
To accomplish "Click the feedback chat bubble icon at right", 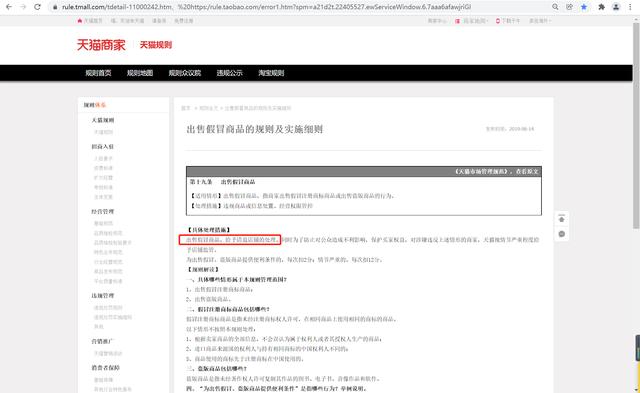I will [562, 234].
